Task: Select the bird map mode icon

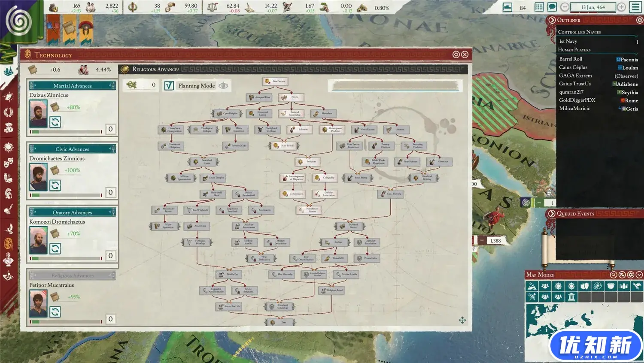Action: pos(637,286)
